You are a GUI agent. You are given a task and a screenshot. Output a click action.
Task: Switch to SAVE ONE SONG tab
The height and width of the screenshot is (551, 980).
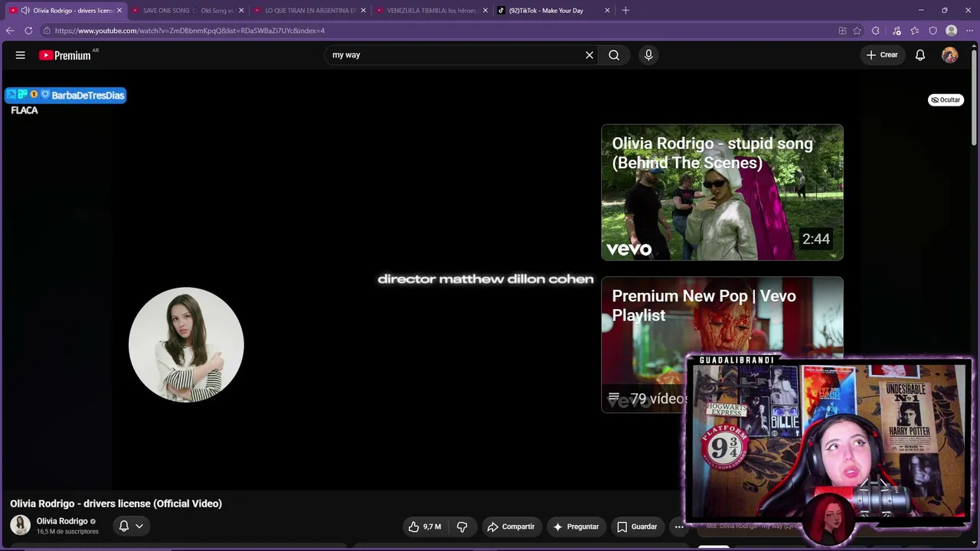(188, 11)
